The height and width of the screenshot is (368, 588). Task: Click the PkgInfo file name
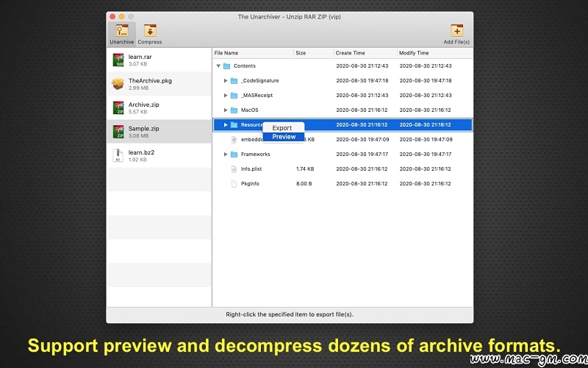[250, 183]
